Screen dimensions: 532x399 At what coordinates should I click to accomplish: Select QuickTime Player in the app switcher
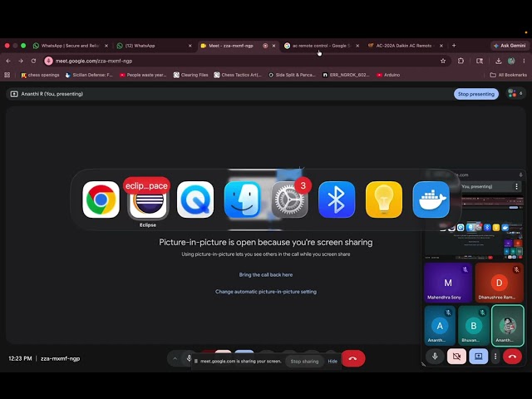(195, 199)
